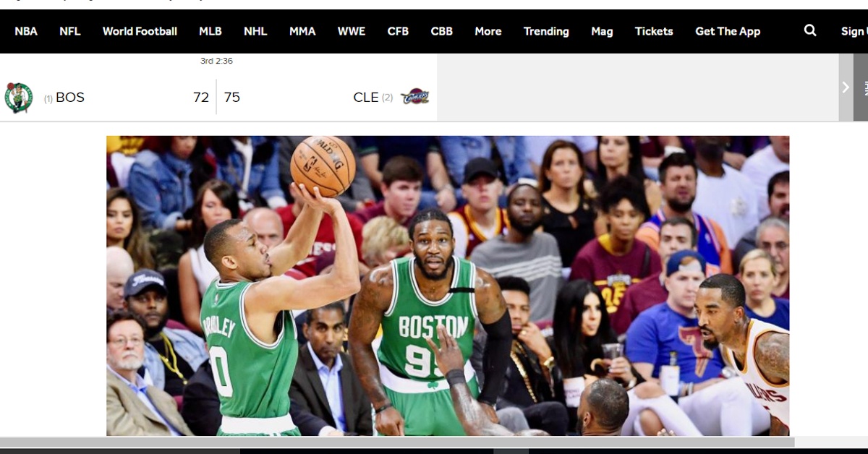Image resolution: width=868 pixels, height=454 pixels.
Task: Click the Cleveland Cavaliers team logo
Action: (x=415, y=97)
